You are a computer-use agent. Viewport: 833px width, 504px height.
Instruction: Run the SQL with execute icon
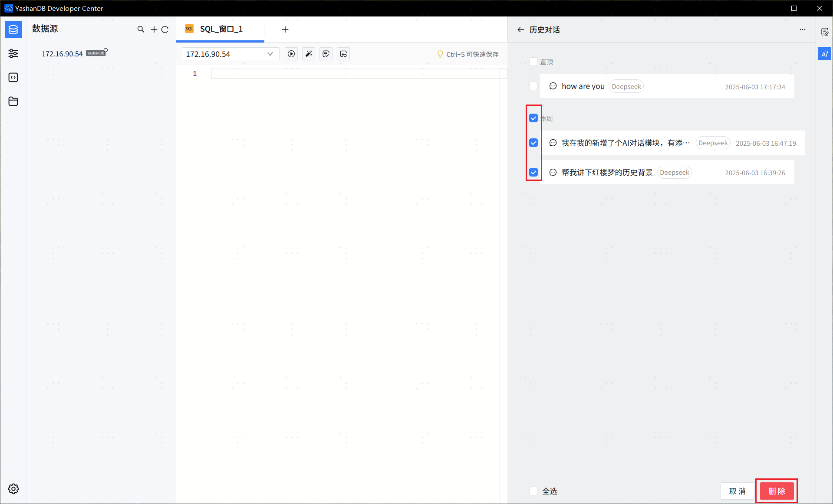tap(291, 54)
